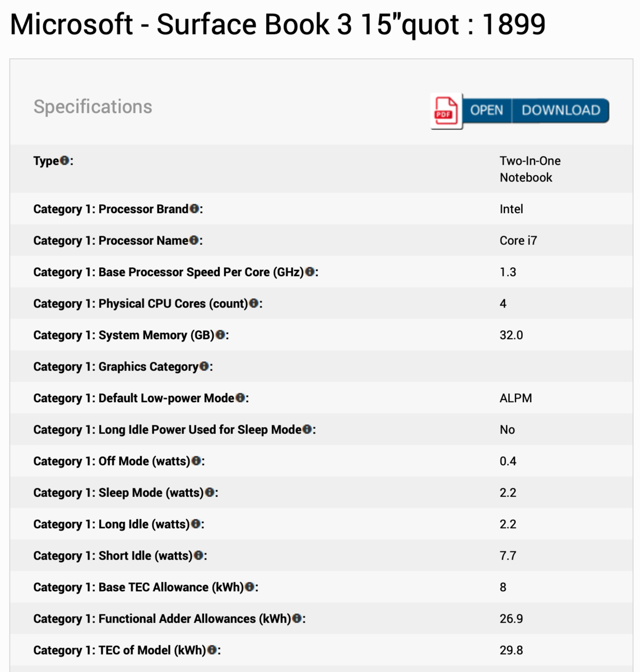640x672 pixels.
Task: Show info for Off Mode (watts)
Action: [x=196, y=461]
